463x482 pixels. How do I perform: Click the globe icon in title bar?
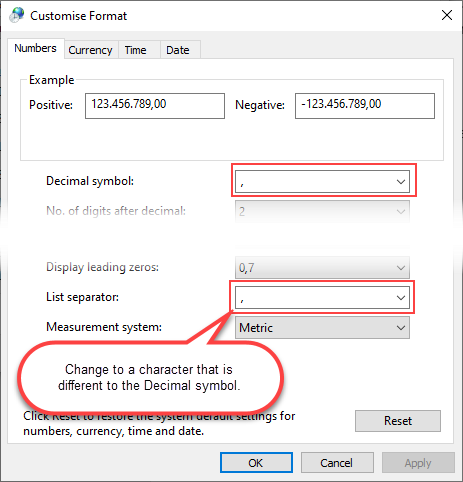click(x=17, y=15)
